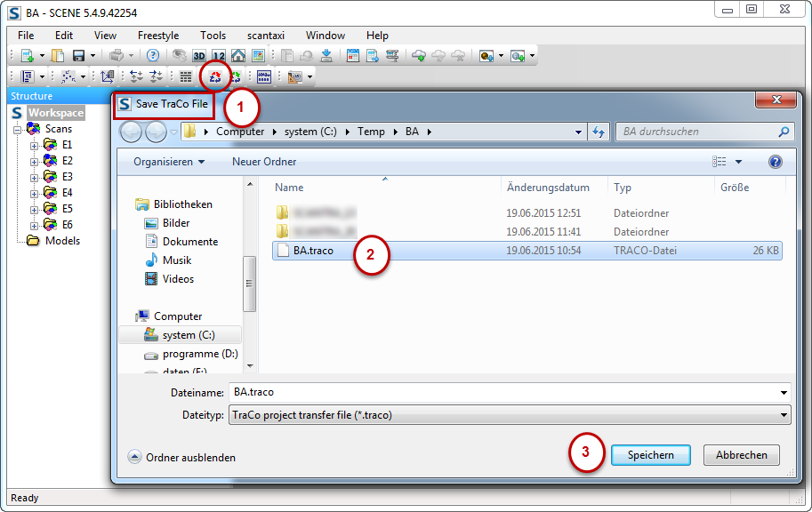Open the Edit menu
The width and height of the screenshot is (812, 512).
(64, 36)
